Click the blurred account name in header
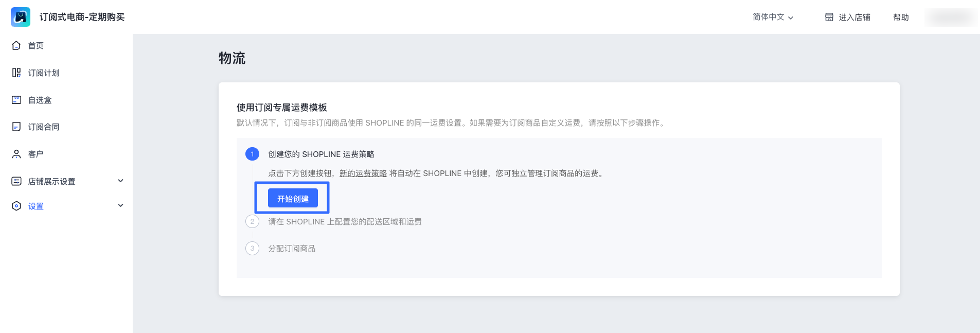Screen dimensions: 980x333 point(950,17)
